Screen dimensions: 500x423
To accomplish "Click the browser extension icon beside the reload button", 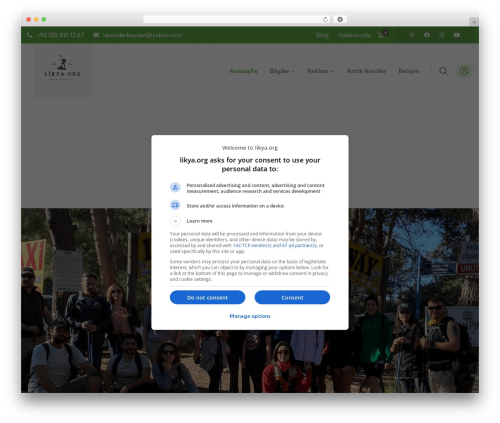I will (340, 19).
